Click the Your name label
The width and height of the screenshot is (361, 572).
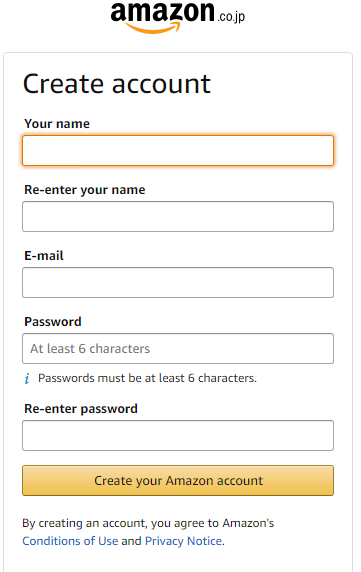click(x=57, y=124)
